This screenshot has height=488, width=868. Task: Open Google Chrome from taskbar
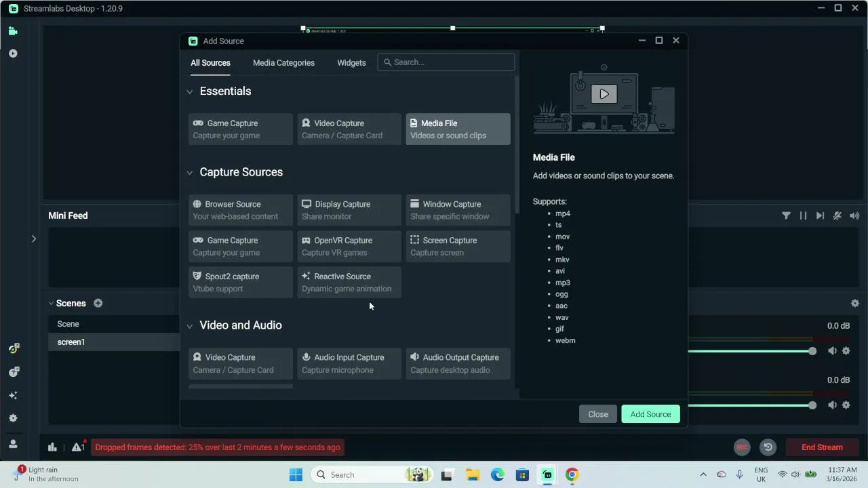pyautogui.click(x=572, y=475)
